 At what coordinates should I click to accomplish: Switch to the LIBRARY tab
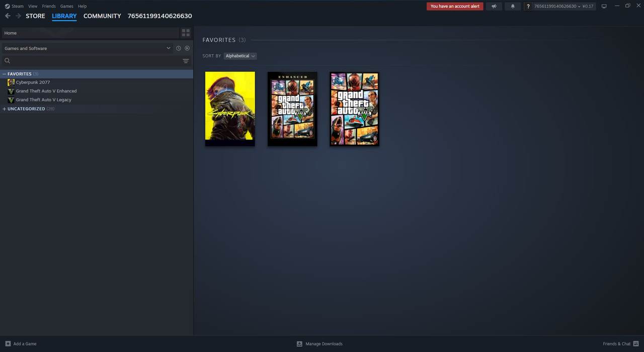tap(64, 16)
